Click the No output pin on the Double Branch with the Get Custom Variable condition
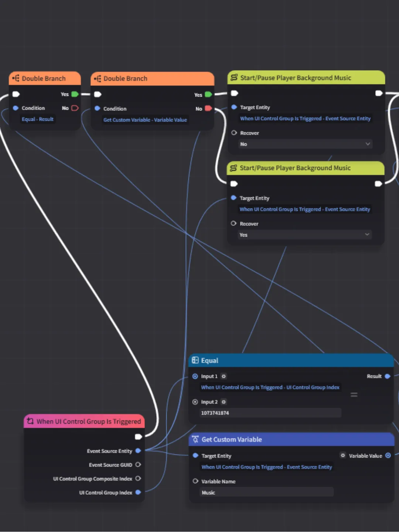This screenshot has height=532, width=399. (208, 108)
